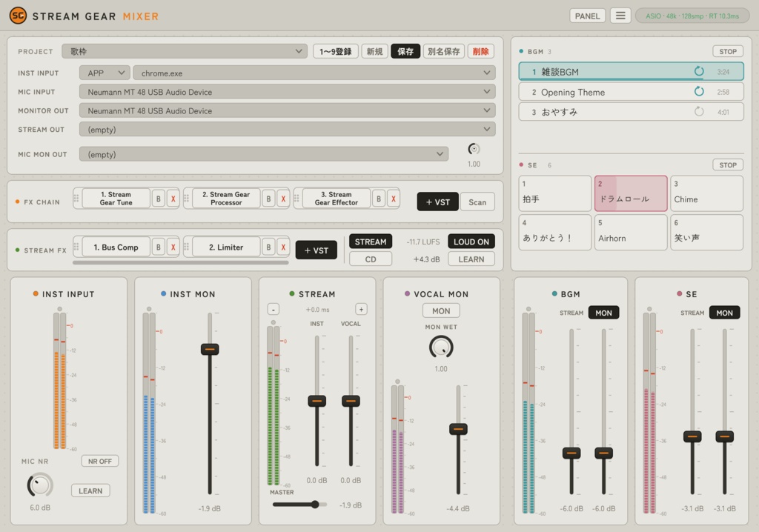This screenshot has width=759, height=532.
Task: Remove Stream Gear Tune with X
Action: [x=173, y=199]
